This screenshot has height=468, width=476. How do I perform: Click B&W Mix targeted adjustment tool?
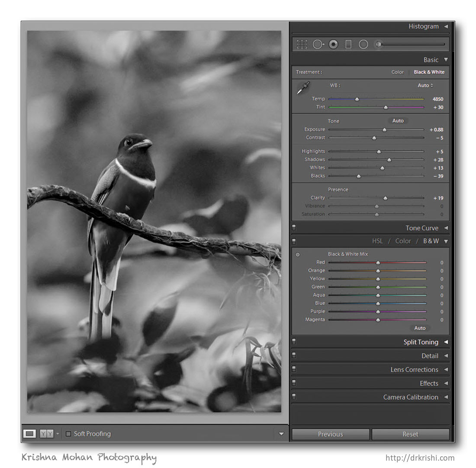[x=298, y=255]
